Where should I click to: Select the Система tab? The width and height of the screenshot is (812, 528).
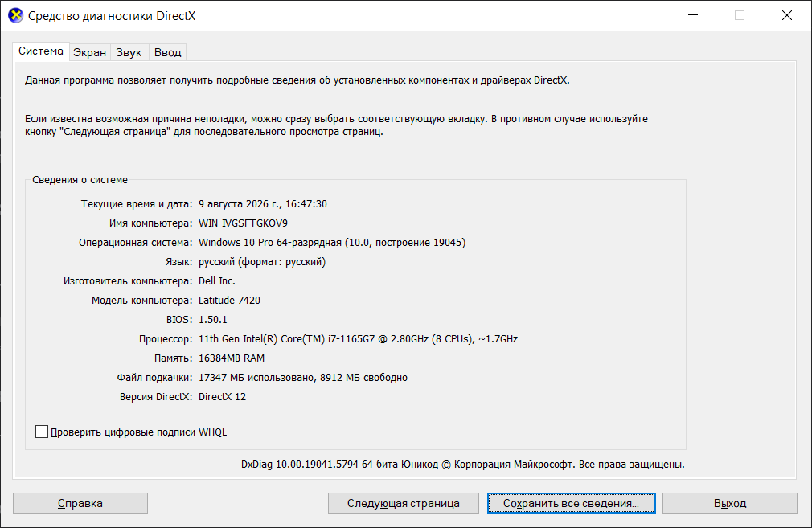[41, 51]
